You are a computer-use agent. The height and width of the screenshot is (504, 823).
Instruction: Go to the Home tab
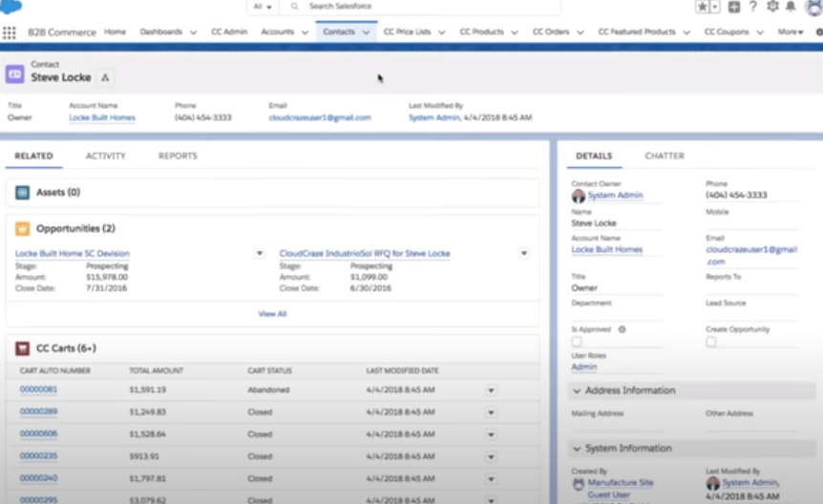[115, 32]
